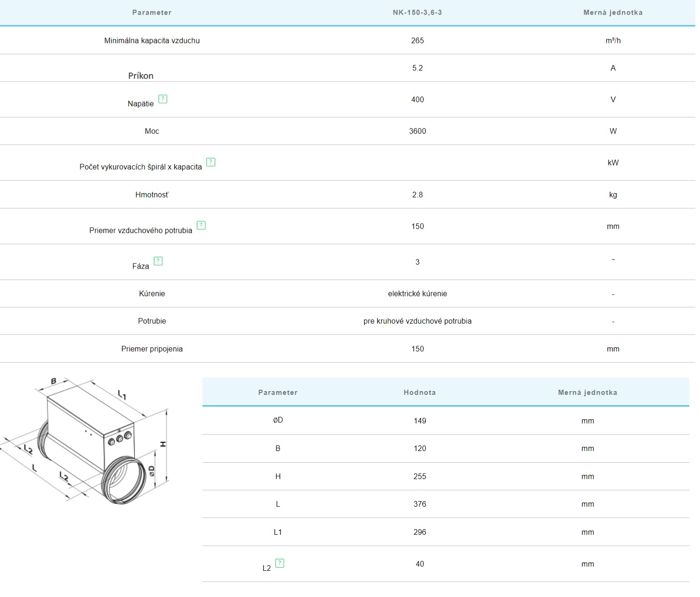Click help icon beside Priemer vzduchového potrubia
The image size is (700, 597).
point(201,226)
